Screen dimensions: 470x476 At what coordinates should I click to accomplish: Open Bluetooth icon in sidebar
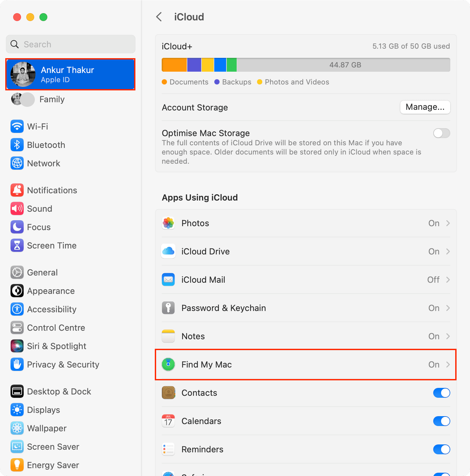(17, 145)
